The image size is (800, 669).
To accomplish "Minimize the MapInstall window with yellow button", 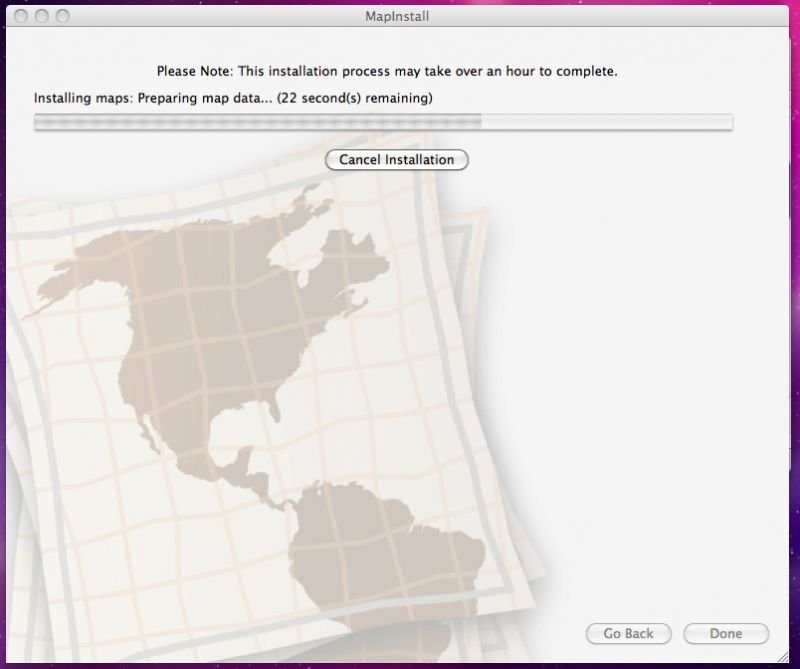I will point(43,16).
